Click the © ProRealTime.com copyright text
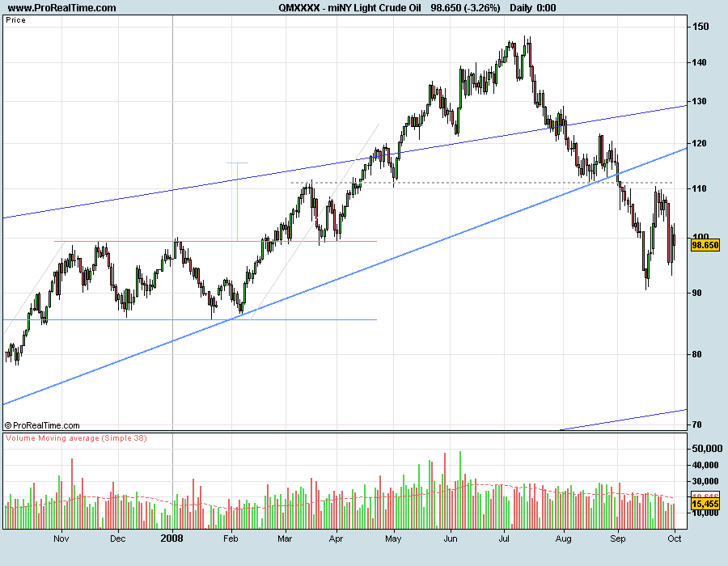 coord(42,425)
